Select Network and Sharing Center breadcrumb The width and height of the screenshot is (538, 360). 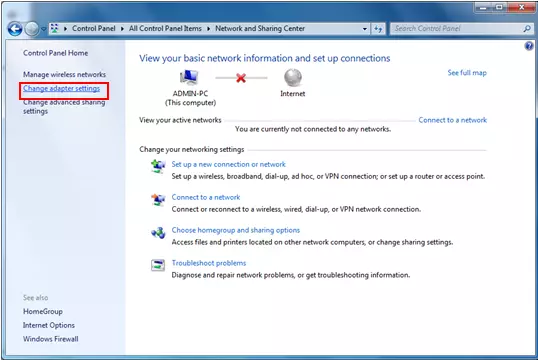(260, 28)
